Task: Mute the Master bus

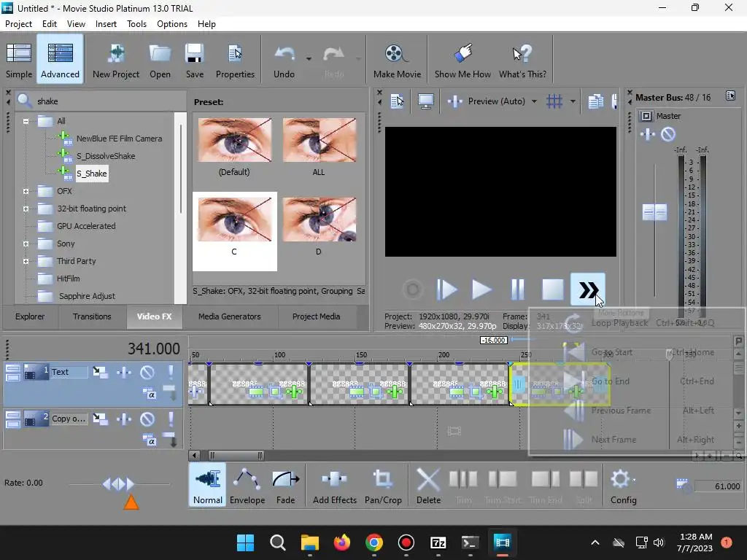Action: [668, 135]
